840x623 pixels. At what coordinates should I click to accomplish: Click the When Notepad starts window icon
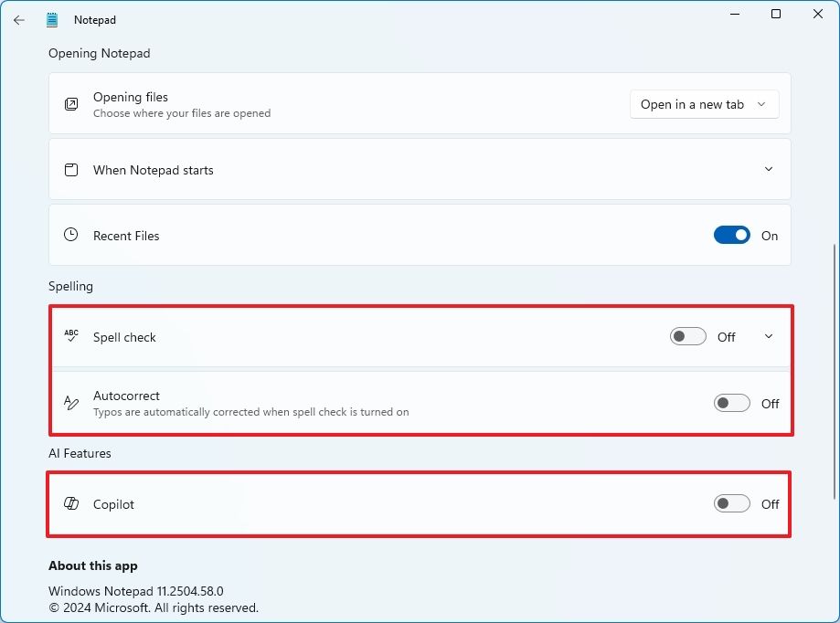coord(70,169)
